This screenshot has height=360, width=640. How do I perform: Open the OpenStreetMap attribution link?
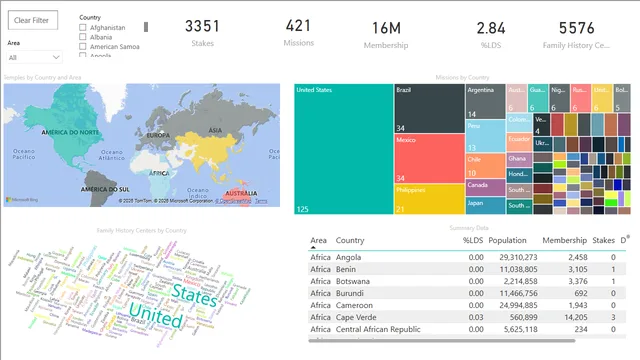point(233,201)
